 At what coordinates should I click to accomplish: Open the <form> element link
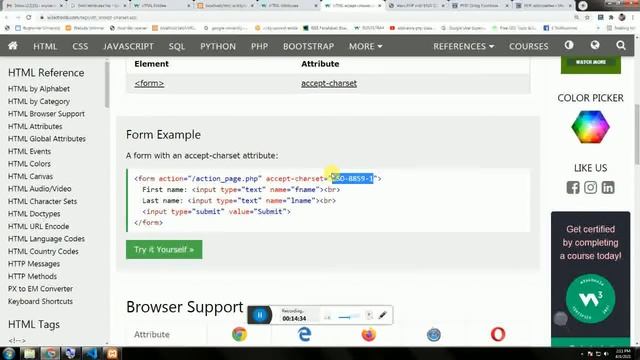(149, 83)
